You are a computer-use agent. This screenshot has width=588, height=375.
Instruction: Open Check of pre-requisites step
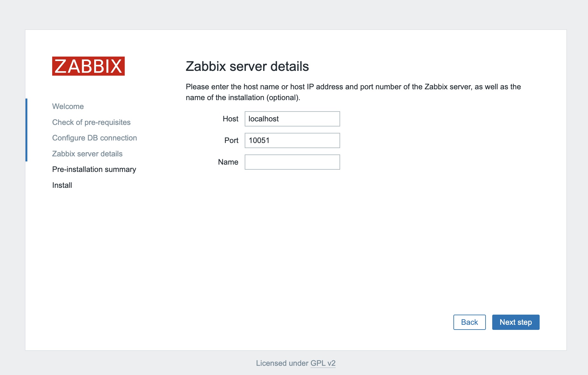click(x=91, y=122)
